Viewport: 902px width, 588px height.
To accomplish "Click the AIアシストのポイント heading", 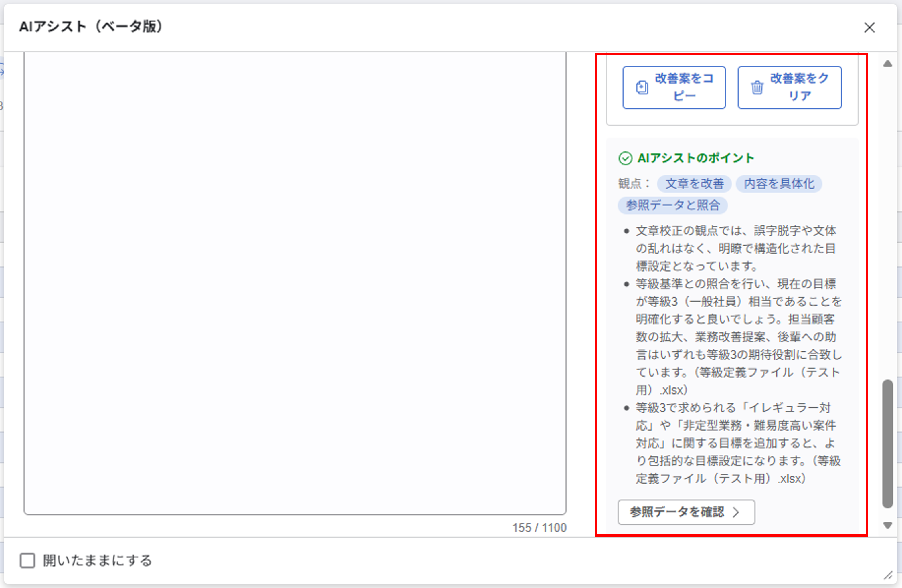I will 696,158.
